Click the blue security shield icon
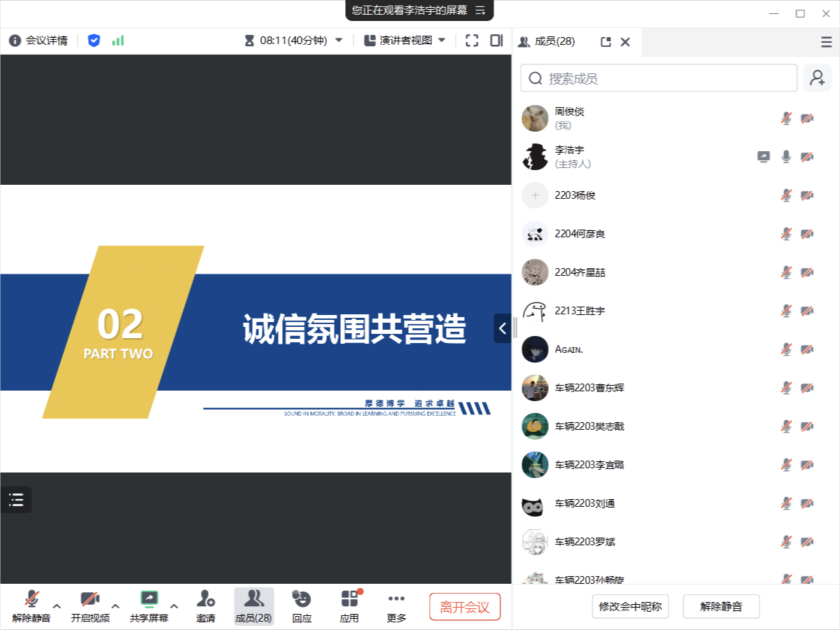 point(94,41)
